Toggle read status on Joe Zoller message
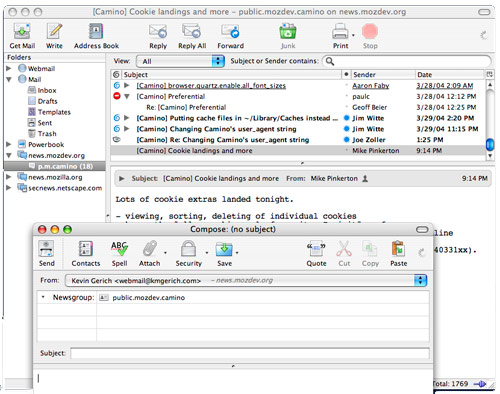Screen dimensions: 500x394 pos(347,140)
